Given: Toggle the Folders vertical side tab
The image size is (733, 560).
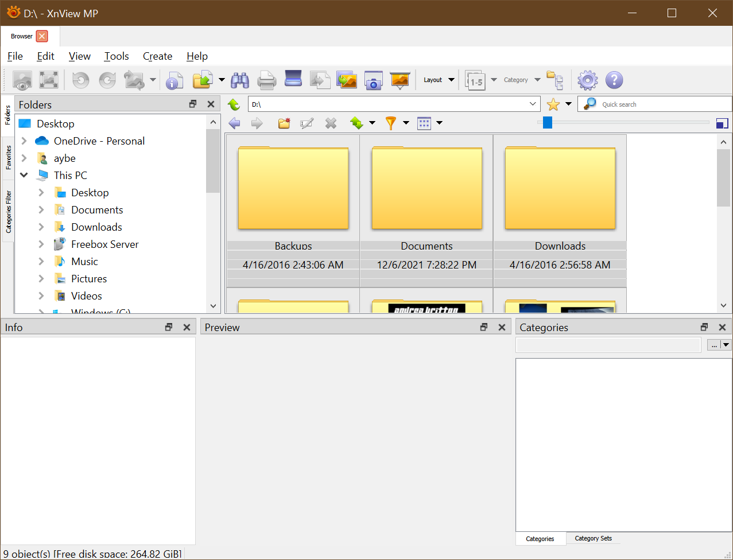Looking at the screenshot, I should point(8,115).
